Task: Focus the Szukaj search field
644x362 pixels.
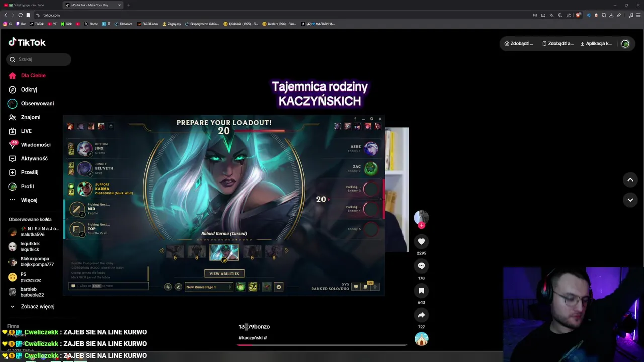Action: coord(39,59)
